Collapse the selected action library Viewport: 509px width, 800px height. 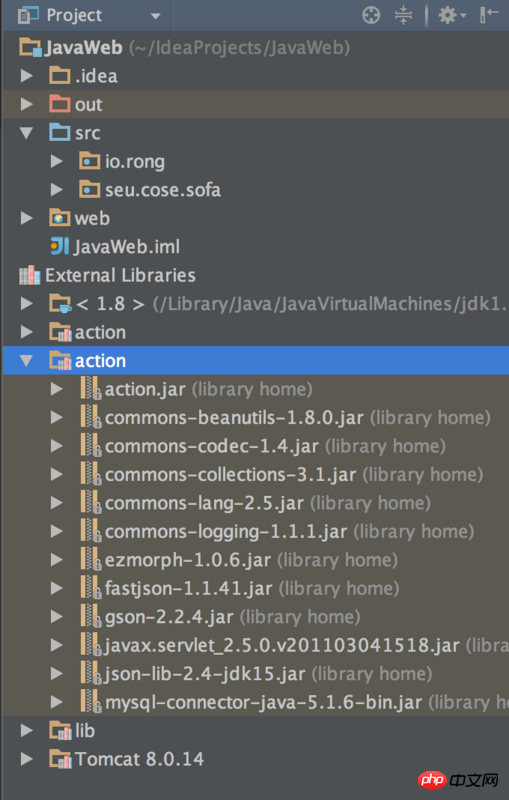click(27, 361)
